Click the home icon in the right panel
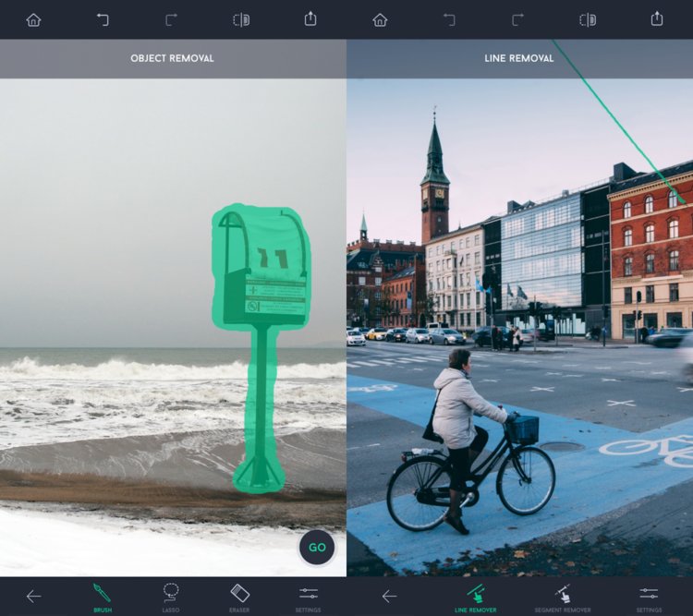 pos(380,20)
